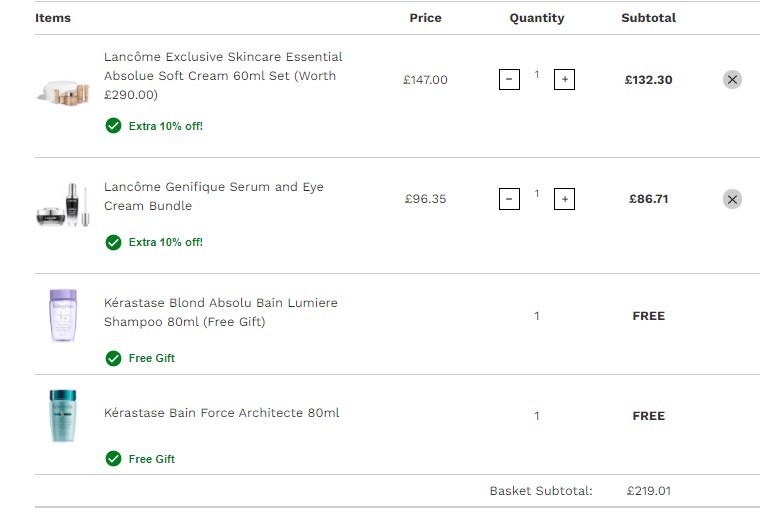Increase quantity of Lancôme Absolue Soft Cream set
765x517 pixels.
tap(564, 80)
